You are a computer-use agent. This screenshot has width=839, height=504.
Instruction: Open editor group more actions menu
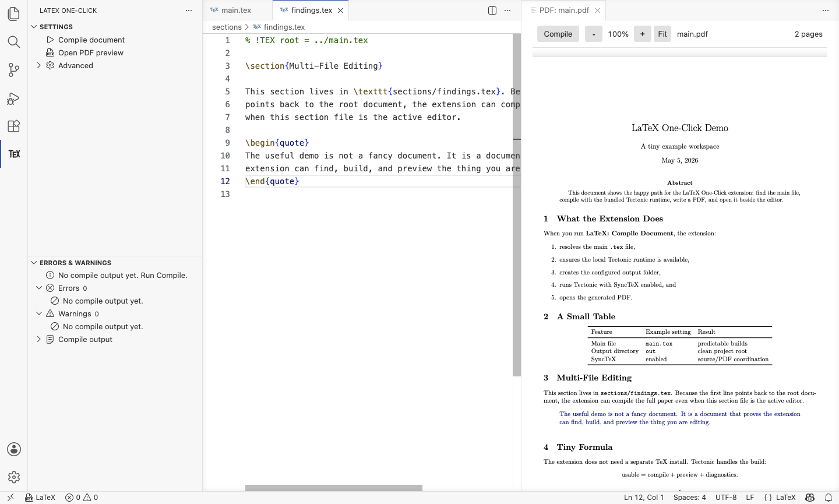tap(507, 10)
